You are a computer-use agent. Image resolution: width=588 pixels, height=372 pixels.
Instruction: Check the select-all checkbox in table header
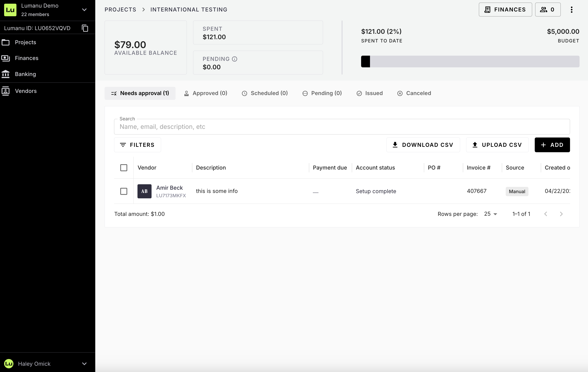click(x=124, y=168)
